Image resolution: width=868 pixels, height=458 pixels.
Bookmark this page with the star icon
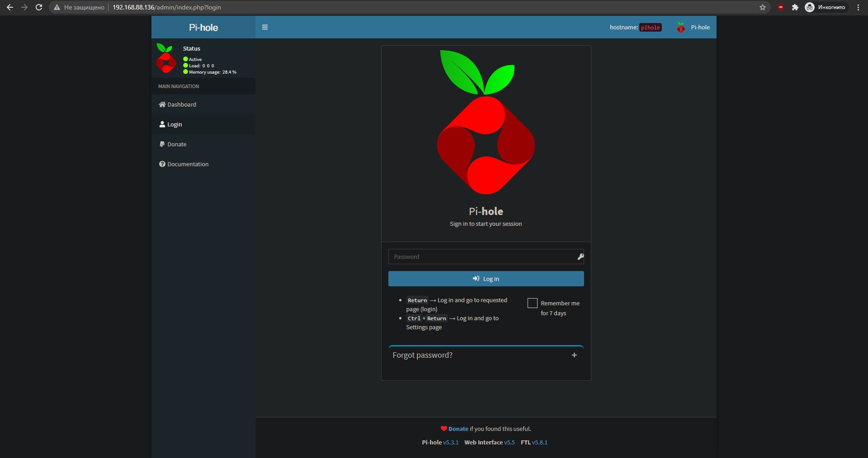763,7
